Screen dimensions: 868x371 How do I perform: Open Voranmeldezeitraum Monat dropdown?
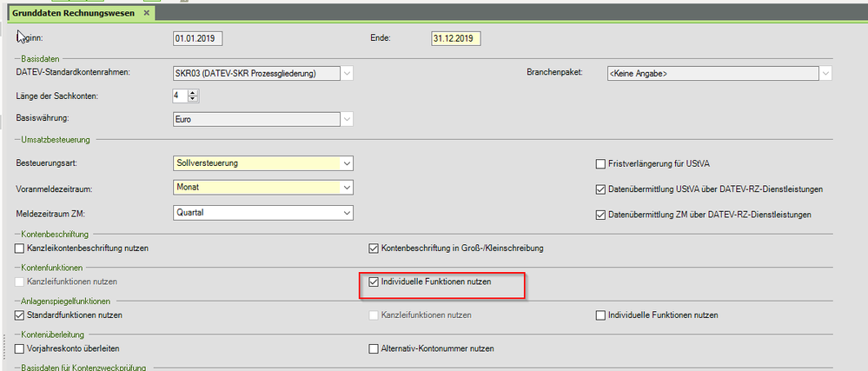(347, 188)
